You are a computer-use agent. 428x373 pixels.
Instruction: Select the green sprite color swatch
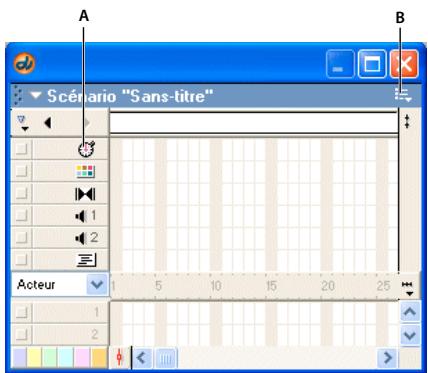[50, 357]
